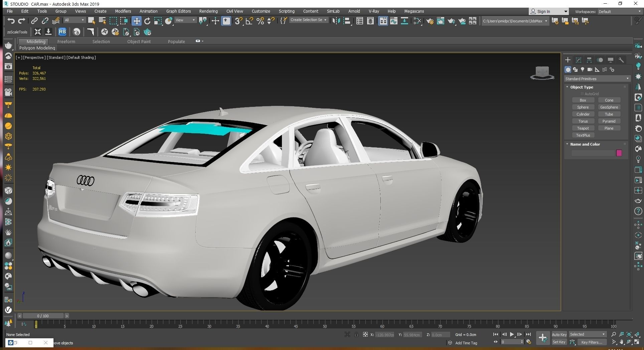Click the ViewCube in the viewport
Viewport: 644px width, 350px height.
click(x=542, y=73)
